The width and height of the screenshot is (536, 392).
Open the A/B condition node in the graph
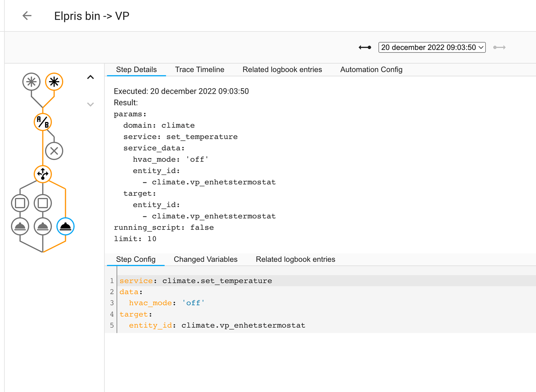click(43, 122)
